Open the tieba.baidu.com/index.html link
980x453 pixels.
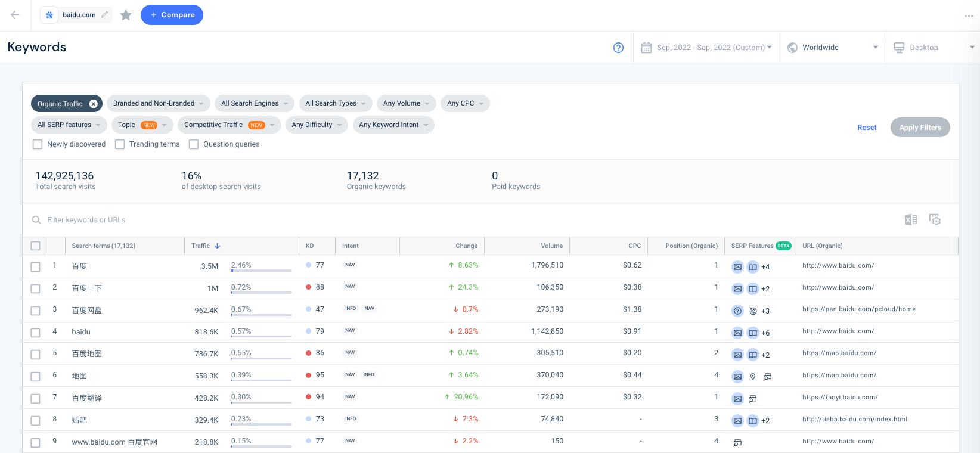click(855, 419)
